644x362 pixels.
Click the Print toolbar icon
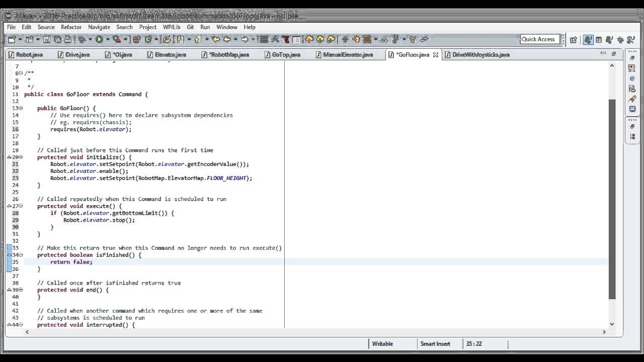pos(67,39)
